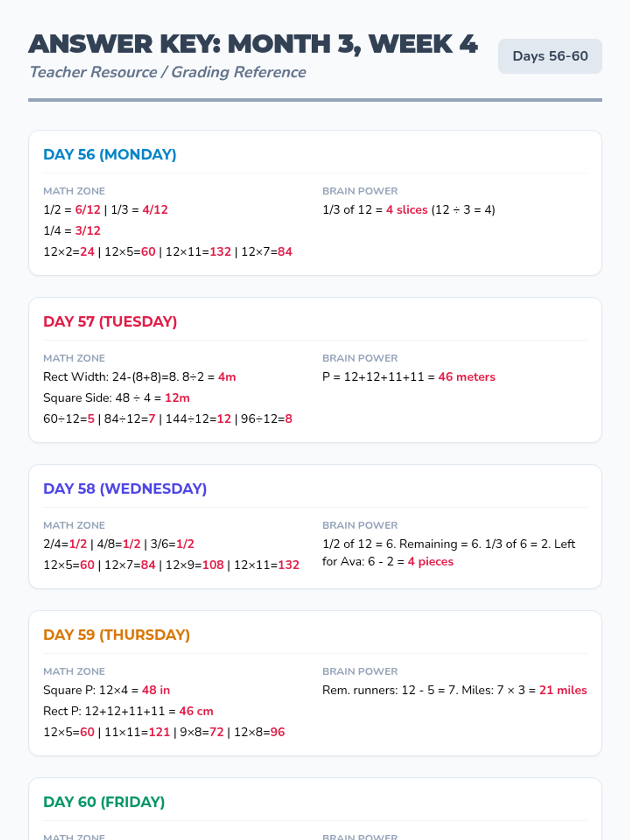The height and width of the screenshot is (840, 630).
Task: Select the Day 60 (Friday) heading
Action: [x=104, y=802]
